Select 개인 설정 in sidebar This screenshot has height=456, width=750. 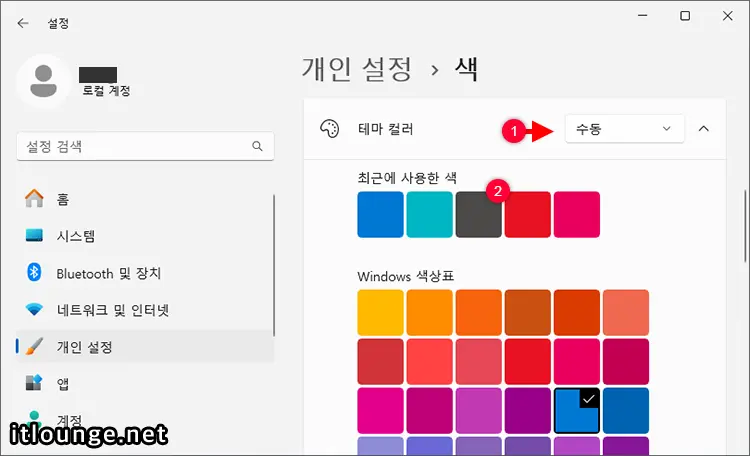(x=145, y=346)
